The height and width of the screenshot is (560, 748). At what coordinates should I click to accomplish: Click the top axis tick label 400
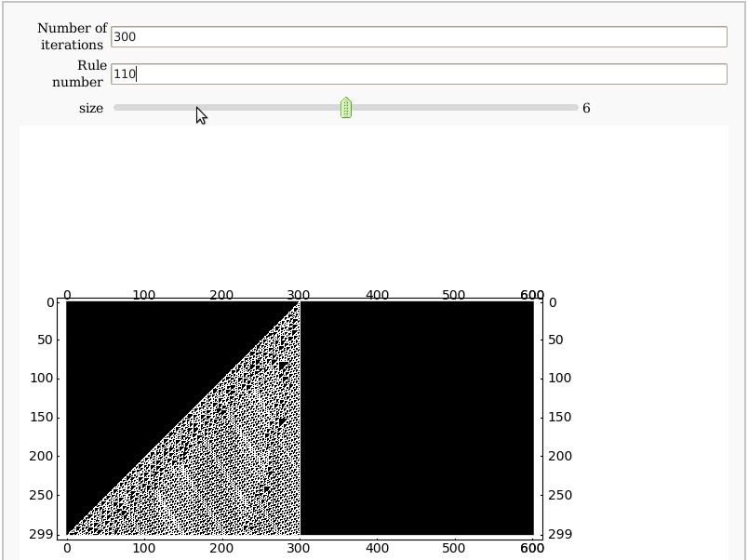coord(377,295)
